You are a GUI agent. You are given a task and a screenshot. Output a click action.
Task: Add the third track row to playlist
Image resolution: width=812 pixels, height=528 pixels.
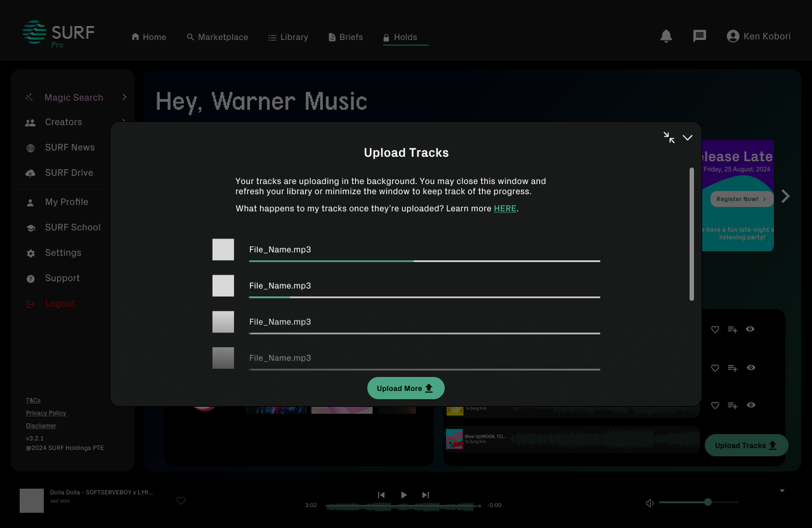click(733, 406)
